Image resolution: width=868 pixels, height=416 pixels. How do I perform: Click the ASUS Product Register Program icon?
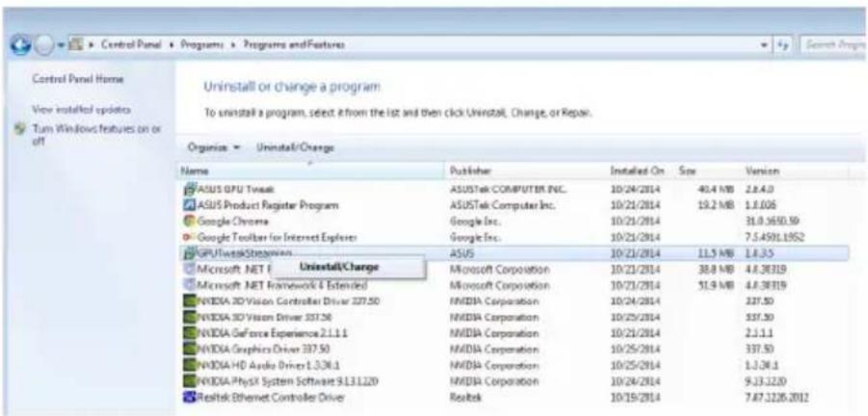click(189, 205)
